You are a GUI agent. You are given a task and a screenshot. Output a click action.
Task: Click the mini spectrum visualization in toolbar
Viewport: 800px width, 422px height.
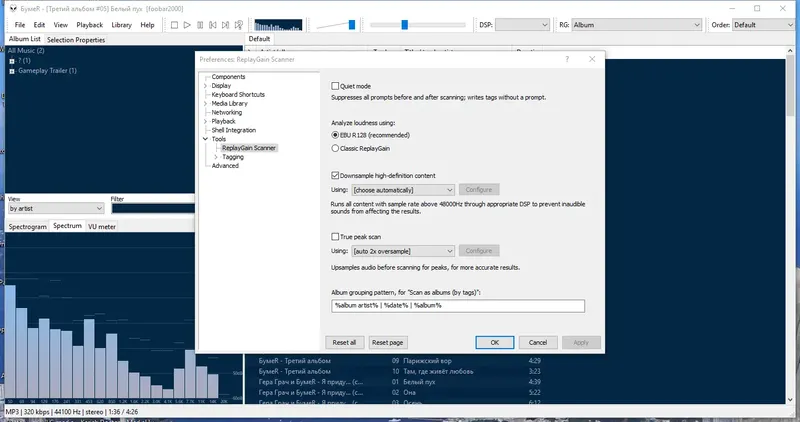[x=278, y=25]
